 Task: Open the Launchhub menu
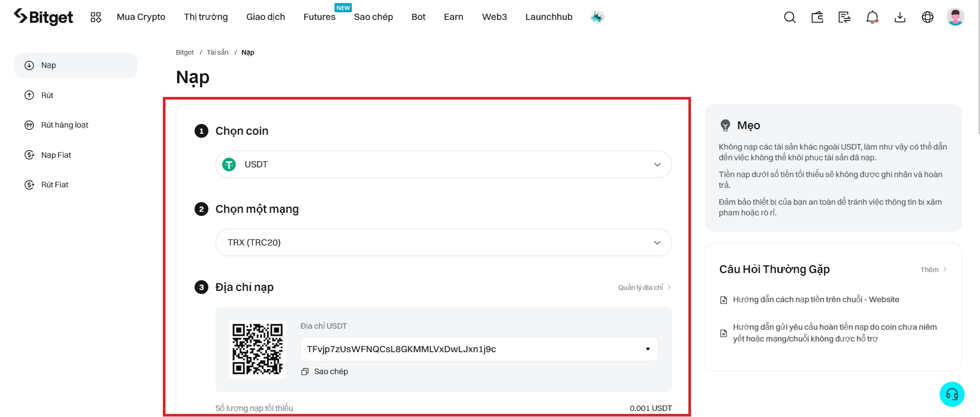pos(549,17)
